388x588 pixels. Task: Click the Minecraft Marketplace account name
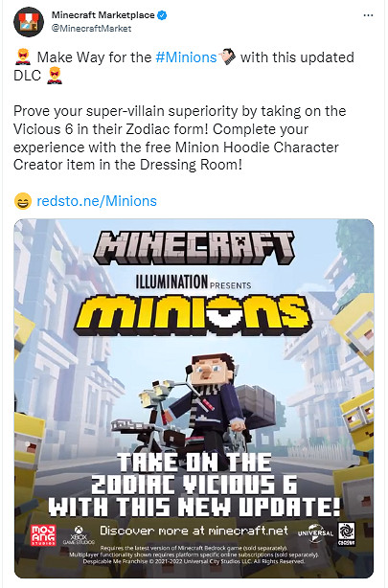pos(103,15)
